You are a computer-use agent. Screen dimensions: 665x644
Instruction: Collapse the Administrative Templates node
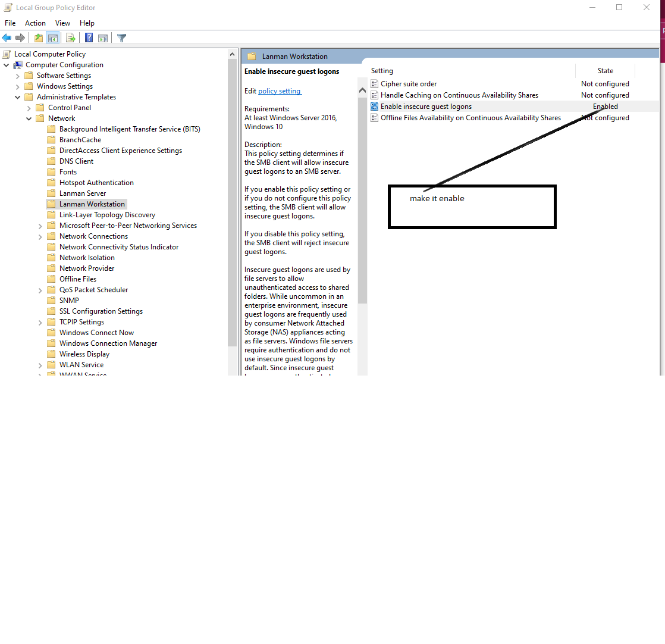coord(17,97)
